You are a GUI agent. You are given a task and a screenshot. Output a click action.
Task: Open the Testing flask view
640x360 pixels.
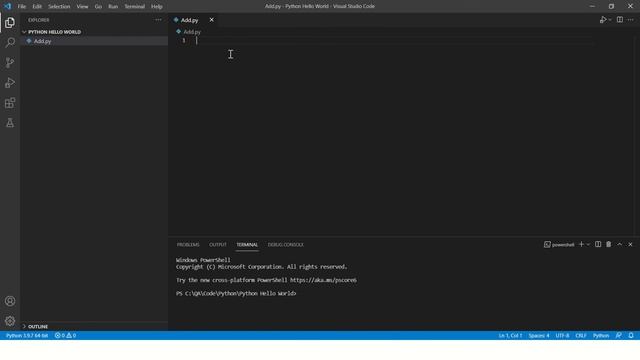point(10,123)
